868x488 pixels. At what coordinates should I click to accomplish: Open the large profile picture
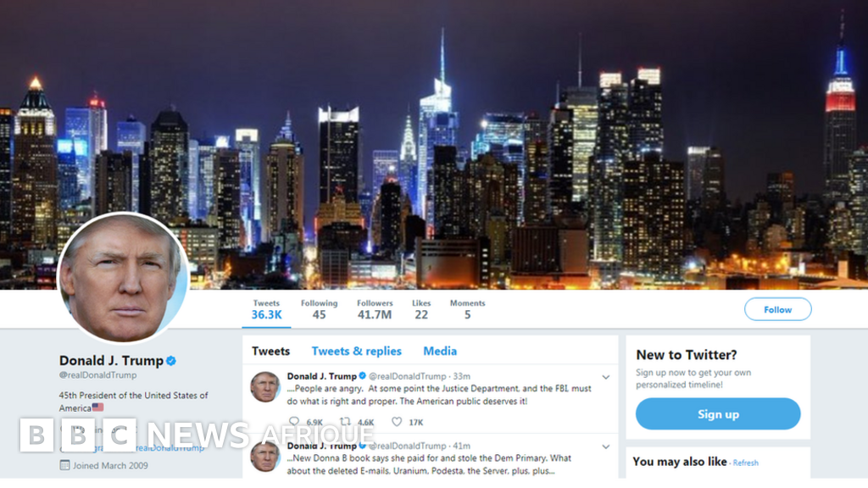click(x=124, y=278)
